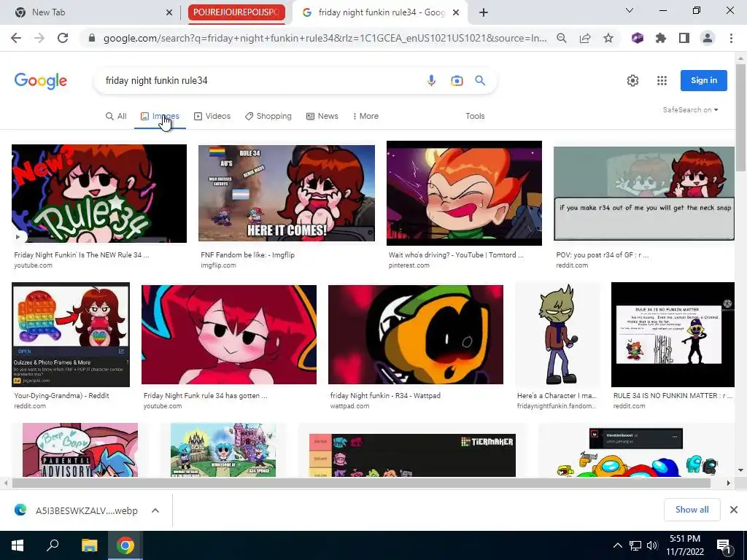Open the Among Us crewmates thumbnail
Viewport: 747px width, 560px height.
click(x=637, y=452)
